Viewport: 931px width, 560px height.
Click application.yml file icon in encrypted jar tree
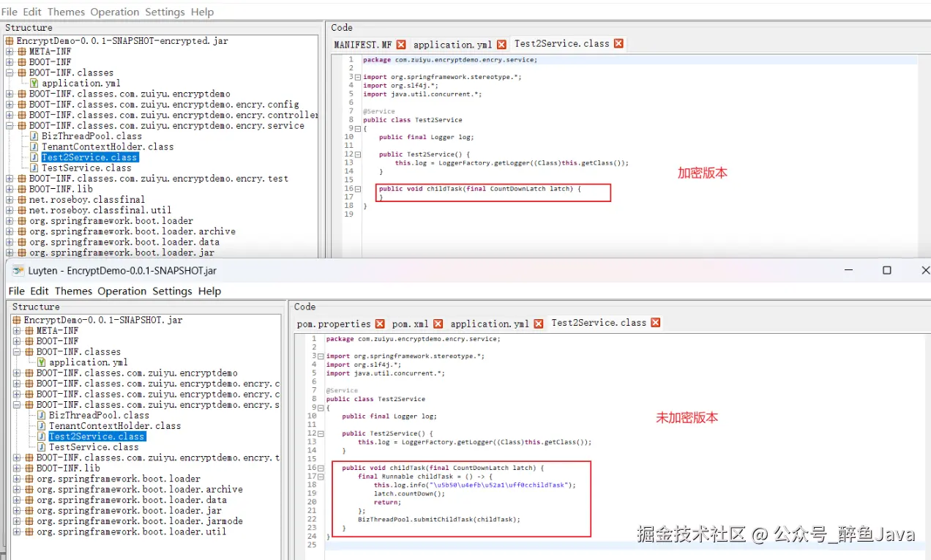pos(34,83)
